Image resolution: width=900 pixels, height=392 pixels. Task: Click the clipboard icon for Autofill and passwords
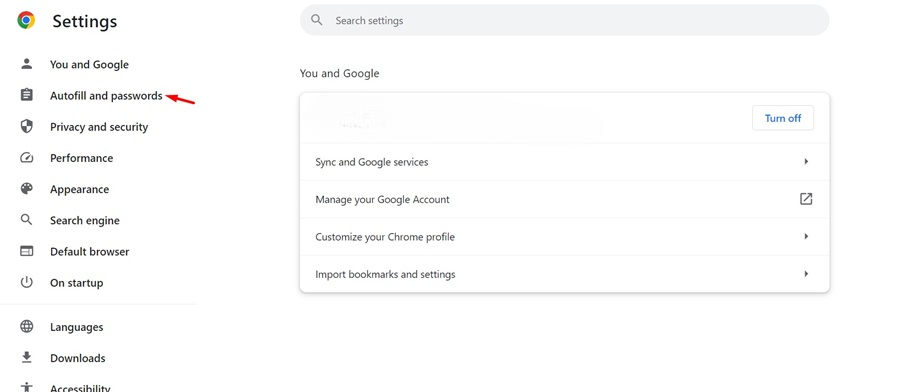pyautogui.click(x=26, y=95)
